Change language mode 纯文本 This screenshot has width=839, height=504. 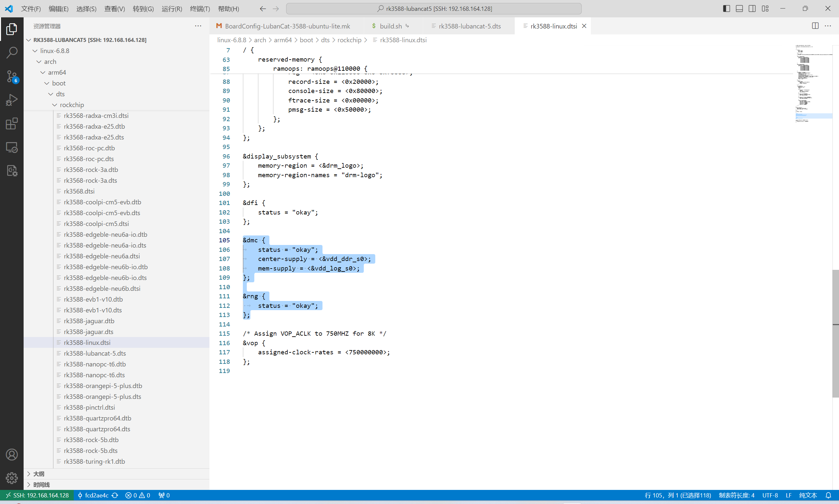pyautogui.click(x=808, y=495)
